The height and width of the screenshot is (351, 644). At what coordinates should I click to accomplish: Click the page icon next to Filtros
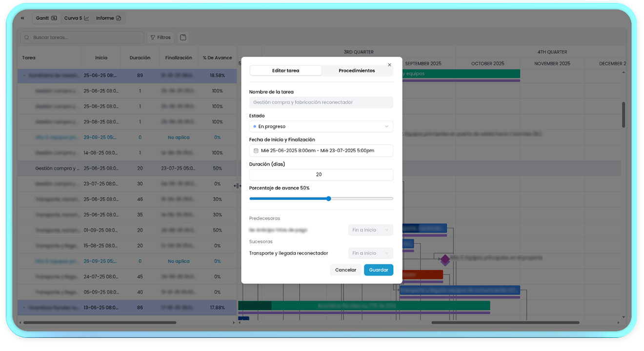(x=183, y=38)
